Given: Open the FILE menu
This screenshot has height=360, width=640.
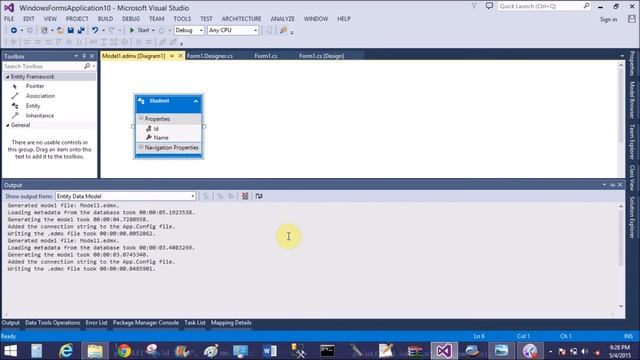Looking at the screenshot, I should (x=9, y=19).
